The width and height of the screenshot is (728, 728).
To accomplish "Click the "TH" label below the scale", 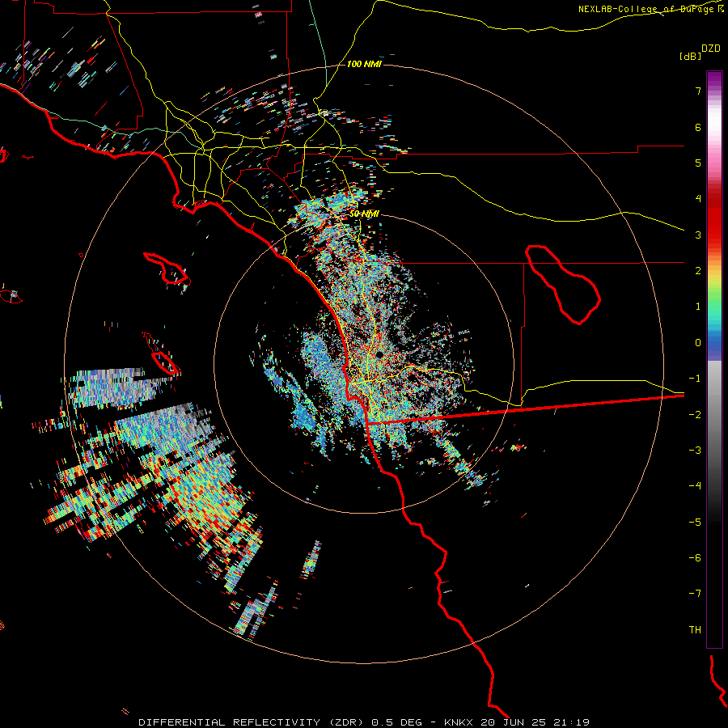I will (x=695, y=630).
